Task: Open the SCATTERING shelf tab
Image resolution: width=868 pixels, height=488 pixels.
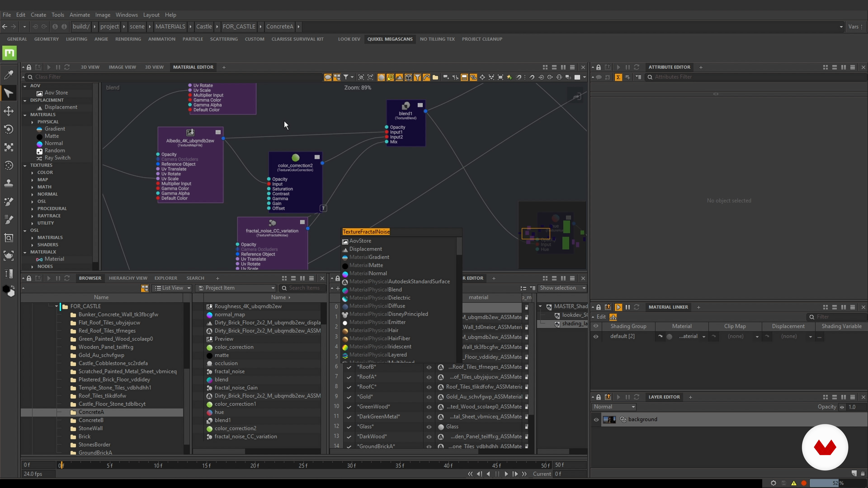Action: (x=224, y=39)
